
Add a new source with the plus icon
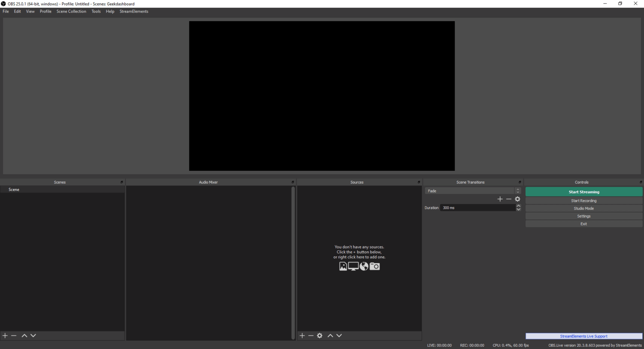pyautogui.click(x=302, y=335)
